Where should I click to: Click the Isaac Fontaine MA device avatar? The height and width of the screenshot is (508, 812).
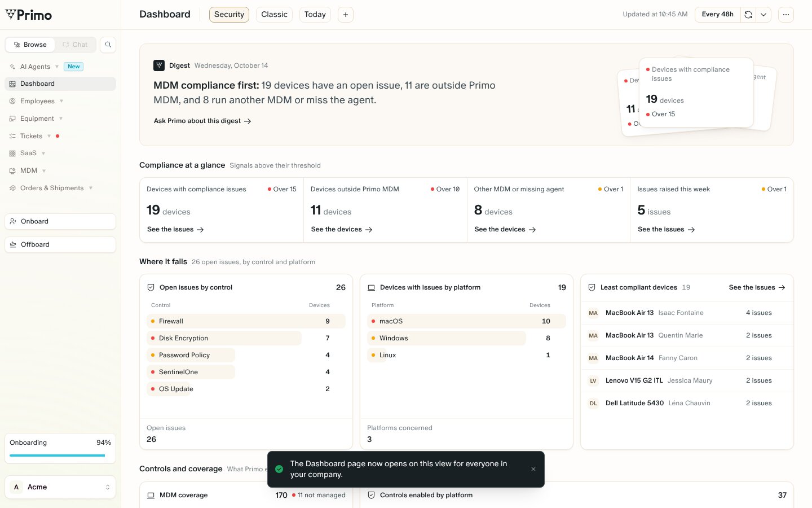593,313
